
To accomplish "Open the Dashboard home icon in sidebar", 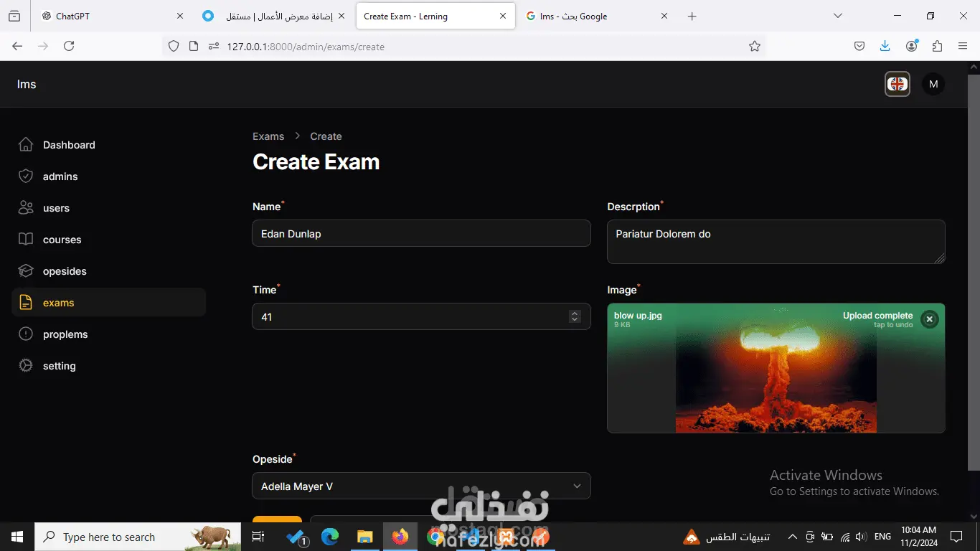I will coord(26,145).
